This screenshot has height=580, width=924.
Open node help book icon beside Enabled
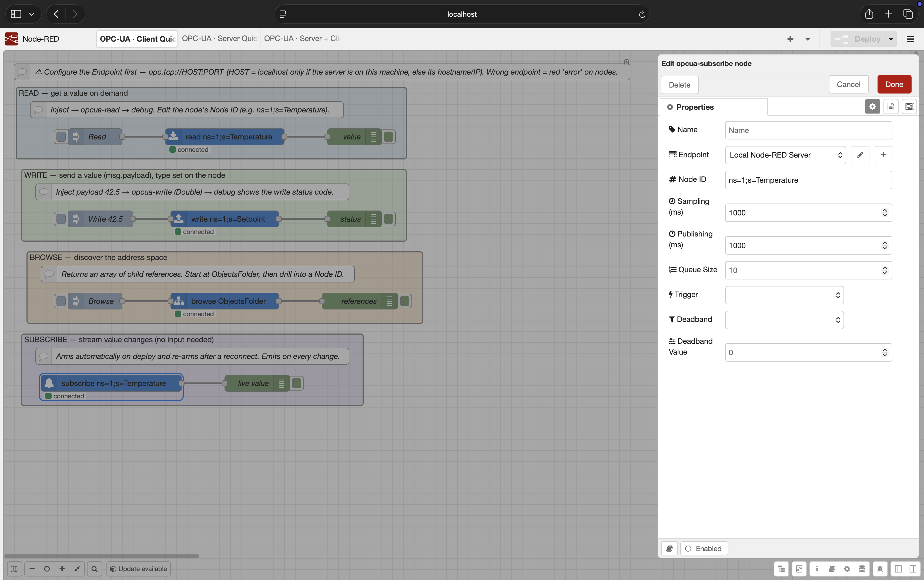pyautogui.click(x=669, y=549)
